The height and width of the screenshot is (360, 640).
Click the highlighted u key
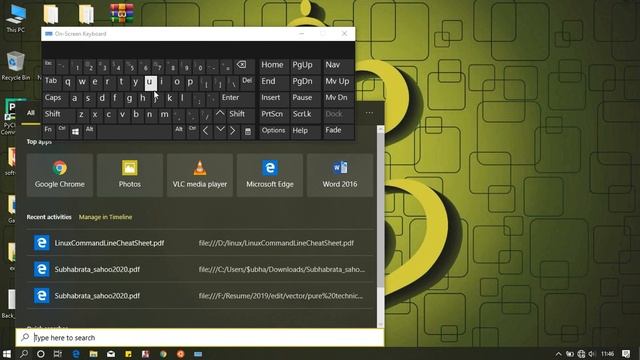pyautogui.click(x=150, y=82)
